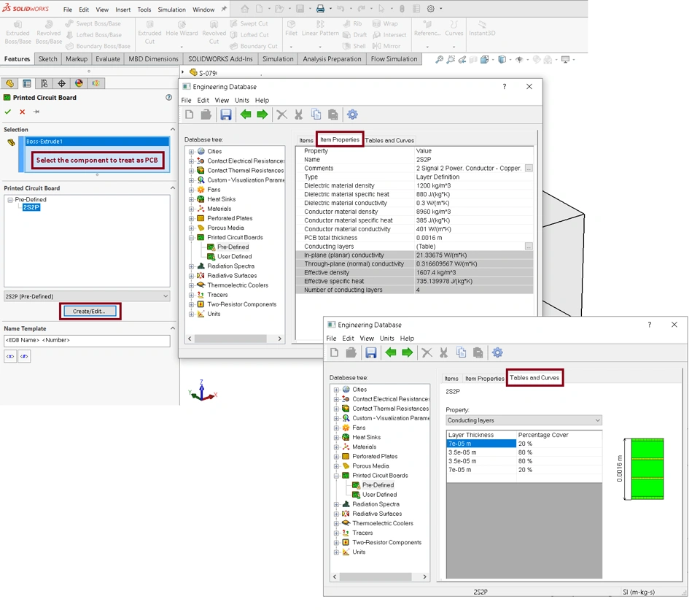This screenshot has width=700, height=610.
Task: Switch to the Flow Simulation ribbon tab
Action: click(394, 59)
